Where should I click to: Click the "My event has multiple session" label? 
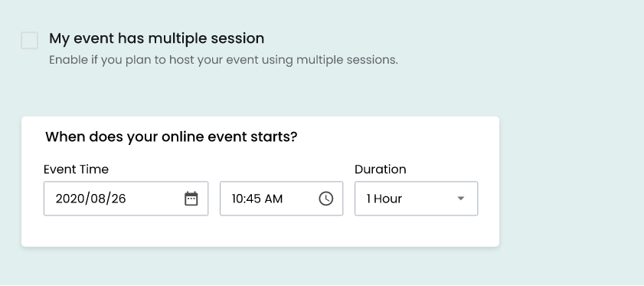(156, 38)
